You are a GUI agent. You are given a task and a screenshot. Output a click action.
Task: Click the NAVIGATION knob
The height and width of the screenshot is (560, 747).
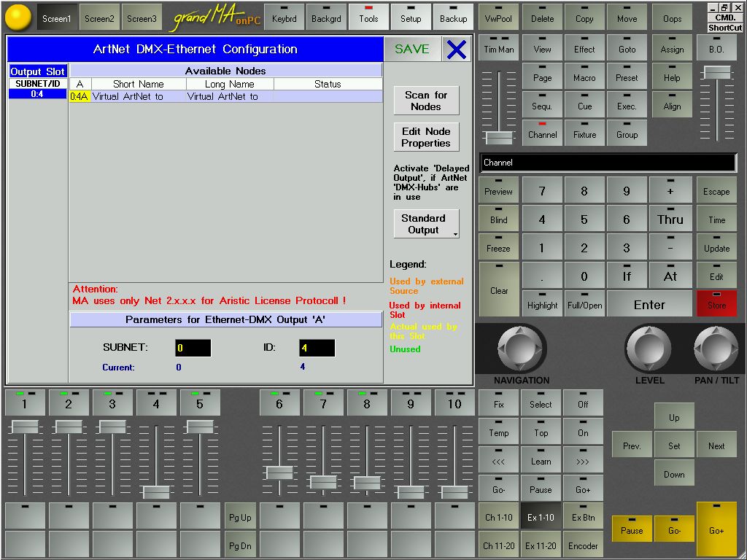click(520, 348)
